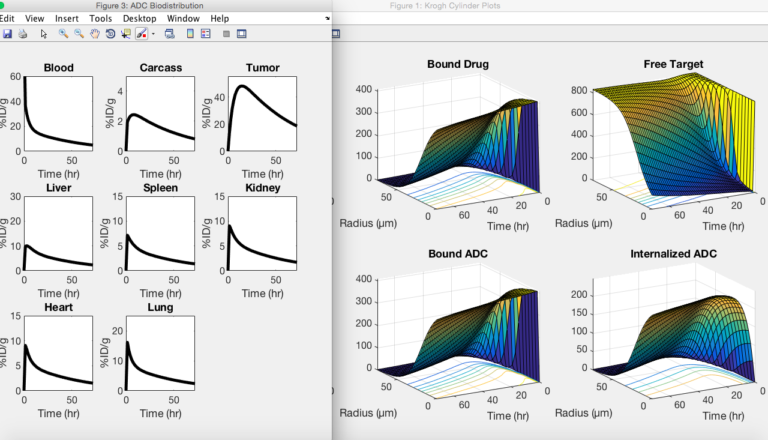Image resolution: width=768 pixels, height=440 pixels.
Task: Open the Desktop menu
Action: [140, 19]
